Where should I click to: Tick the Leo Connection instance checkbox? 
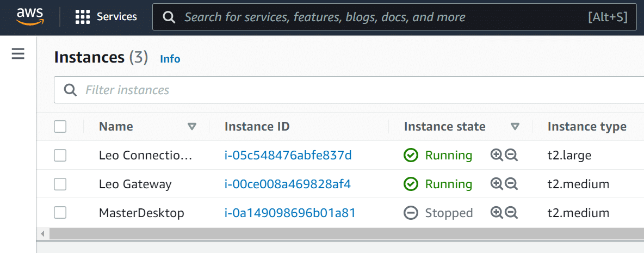[x=60, y=156]
